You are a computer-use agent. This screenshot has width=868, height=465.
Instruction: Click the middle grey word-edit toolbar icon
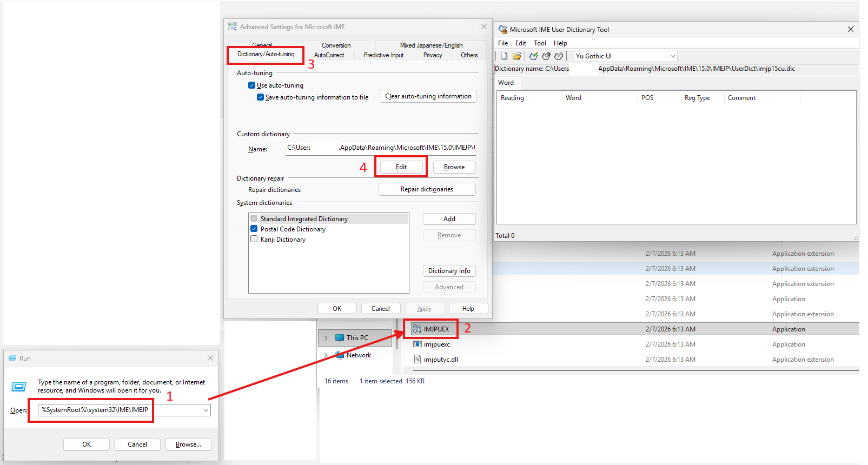546,56
